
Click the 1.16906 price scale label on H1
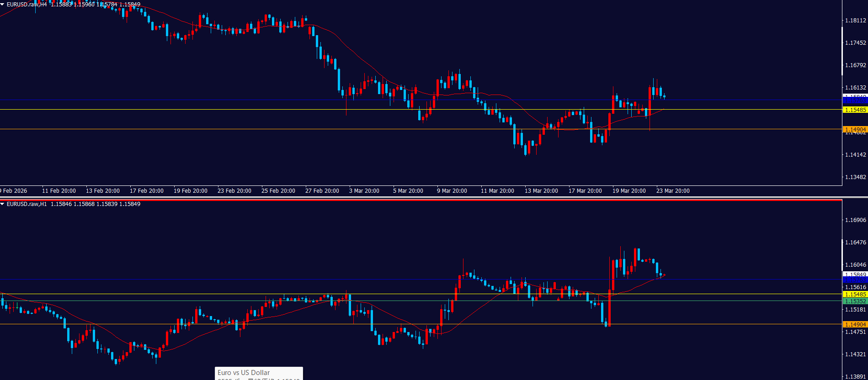[855, 220]
